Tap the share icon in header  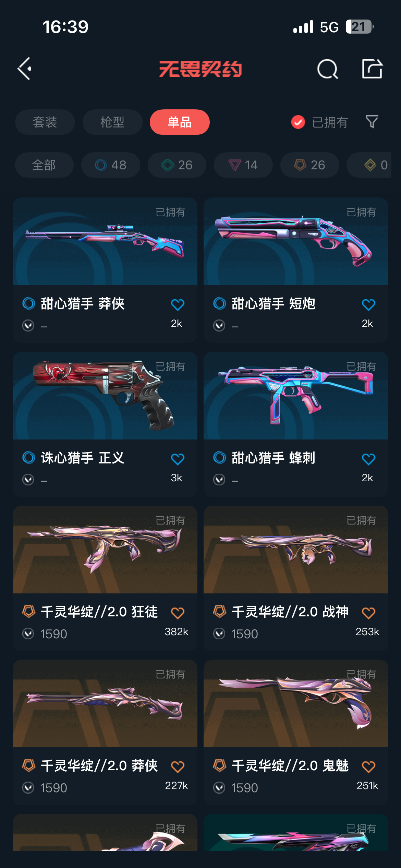[x=372, y=69]
